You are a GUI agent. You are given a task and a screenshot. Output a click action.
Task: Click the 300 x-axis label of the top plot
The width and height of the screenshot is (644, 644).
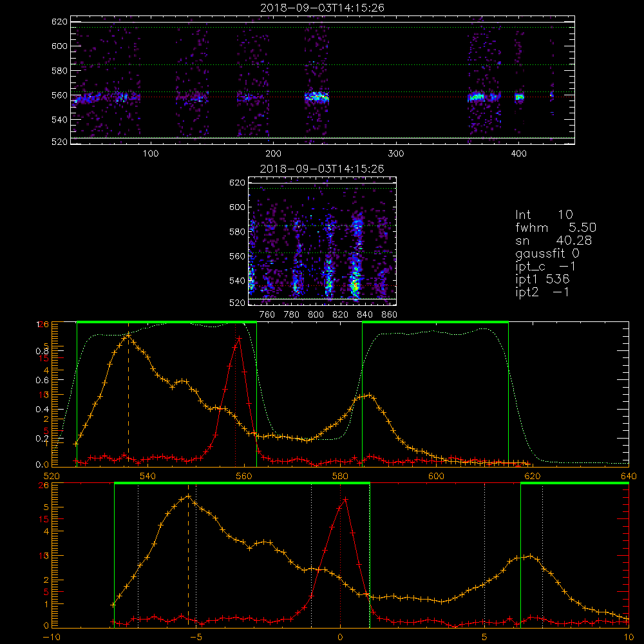396,154
